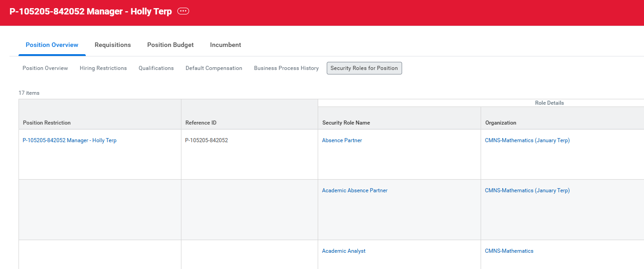
Task: Open the Academic Absence Partner role
Action: coord(355,190)
